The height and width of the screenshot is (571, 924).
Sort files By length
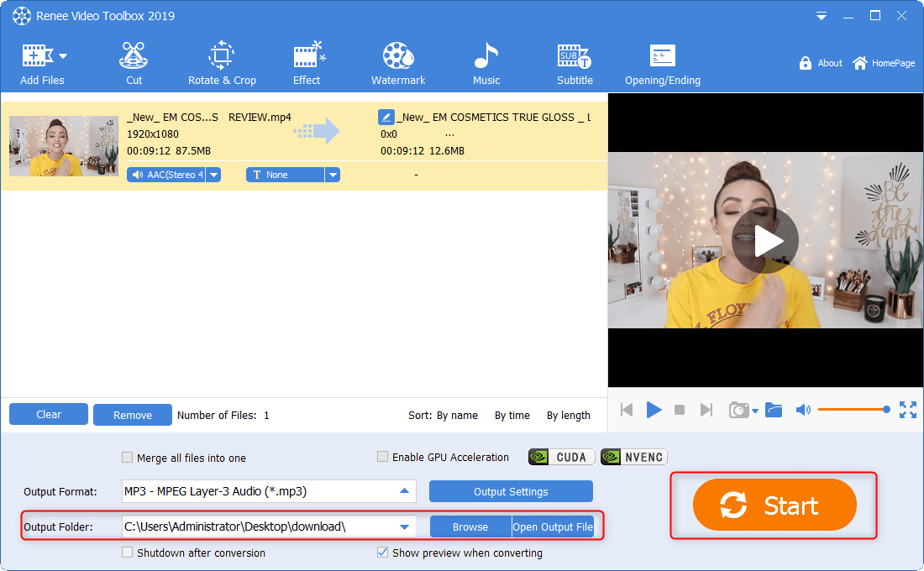[x=568, y=415]
